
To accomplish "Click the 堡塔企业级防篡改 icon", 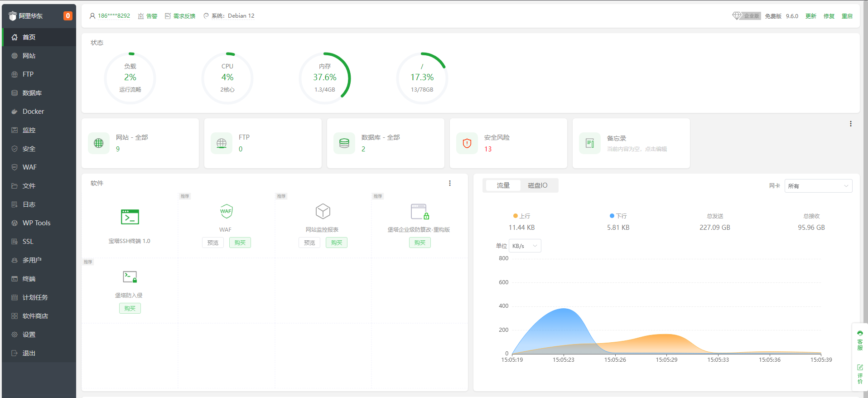I will 420,211.
